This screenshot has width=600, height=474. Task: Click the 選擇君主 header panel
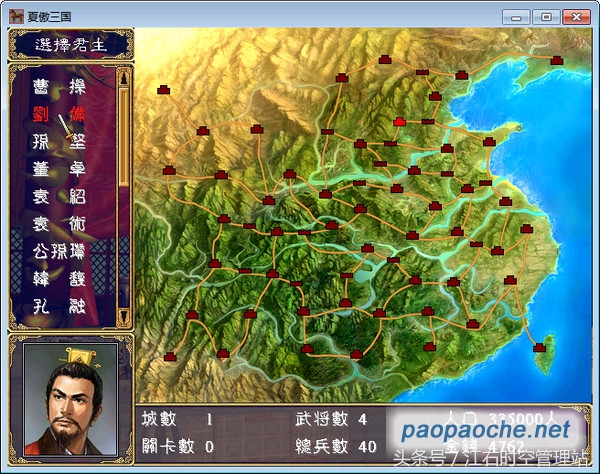click(x=71, y=45)
